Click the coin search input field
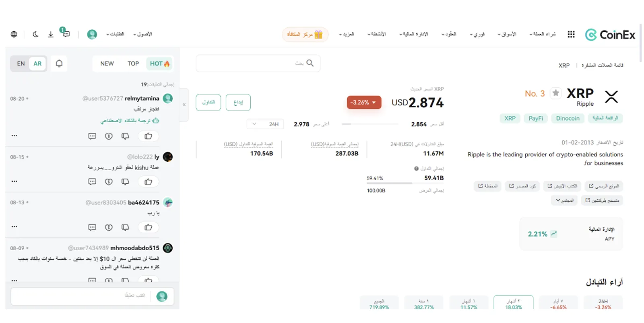Image resolution: width=644 pixels, height=323 pixels. point(258,63)
